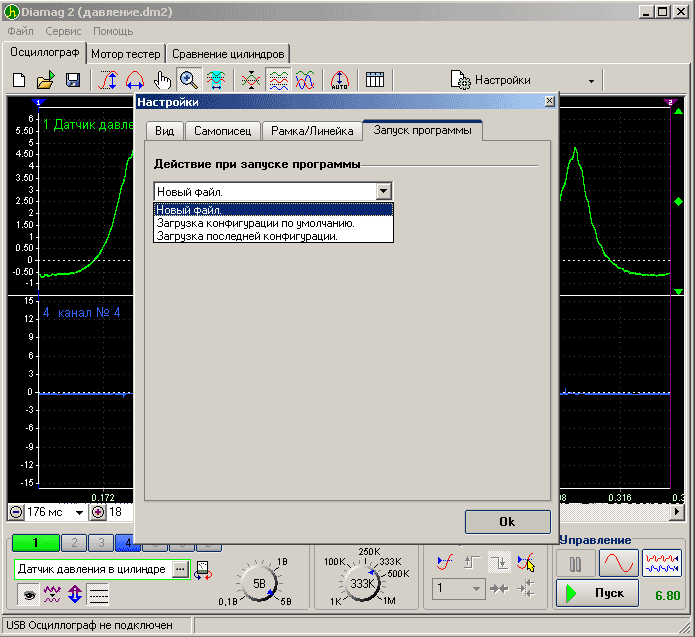Click the converging arrows trigger icon
The image size is (695, 637).
click(x=499, y=589)
